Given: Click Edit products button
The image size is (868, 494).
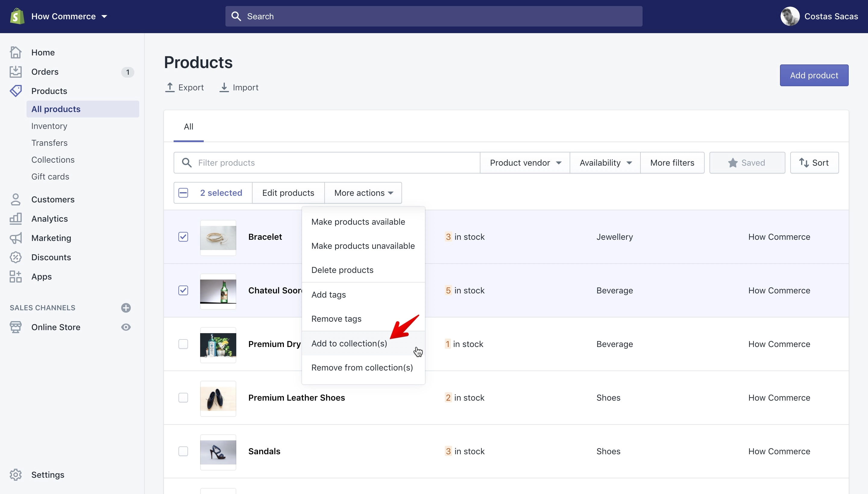Looking at the screenshot, I should click(x=288, y=193).
